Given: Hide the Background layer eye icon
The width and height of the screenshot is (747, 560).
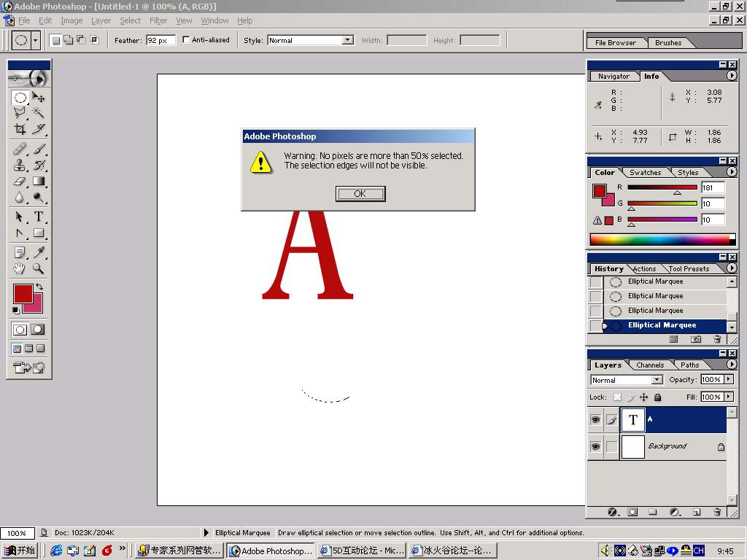Looking at the screenshot, I should pos(595,447).
